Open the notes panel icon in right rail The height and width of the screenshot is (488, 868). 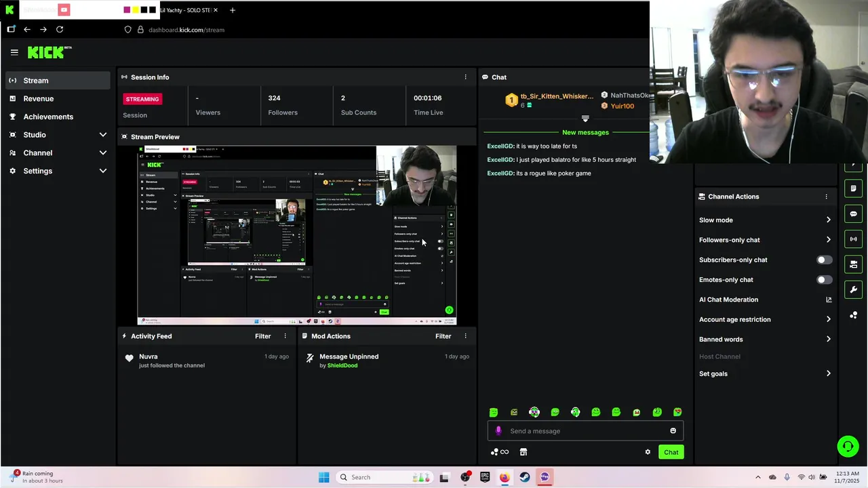tap(853, 188)
